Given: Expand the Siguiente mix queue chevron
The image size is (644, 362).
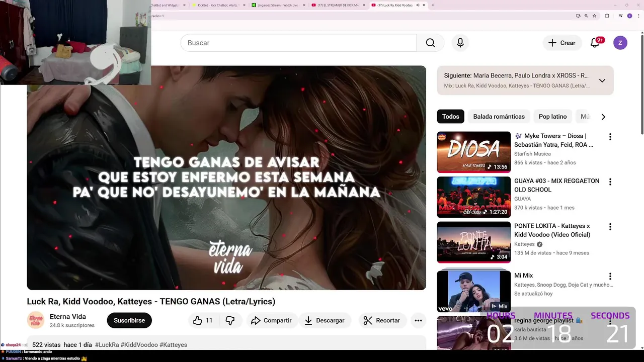Looking at the screenshot, I should coord(602,80).
